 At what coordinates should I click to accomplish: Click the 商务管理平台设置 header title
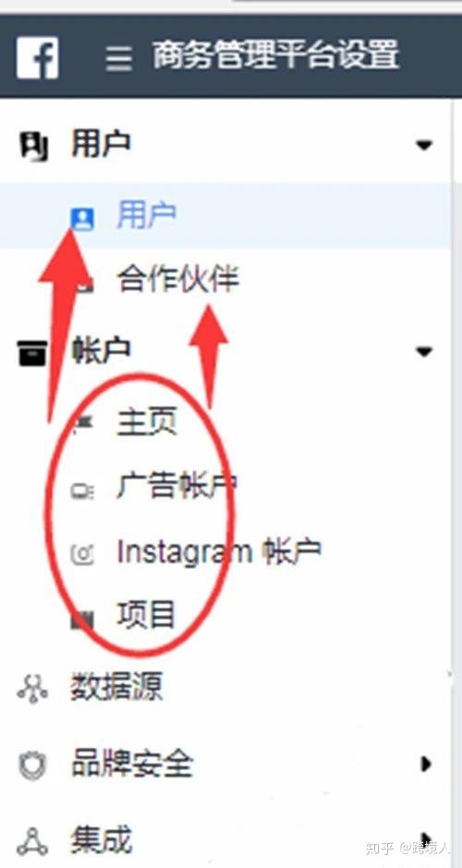(x=276, y=56)
